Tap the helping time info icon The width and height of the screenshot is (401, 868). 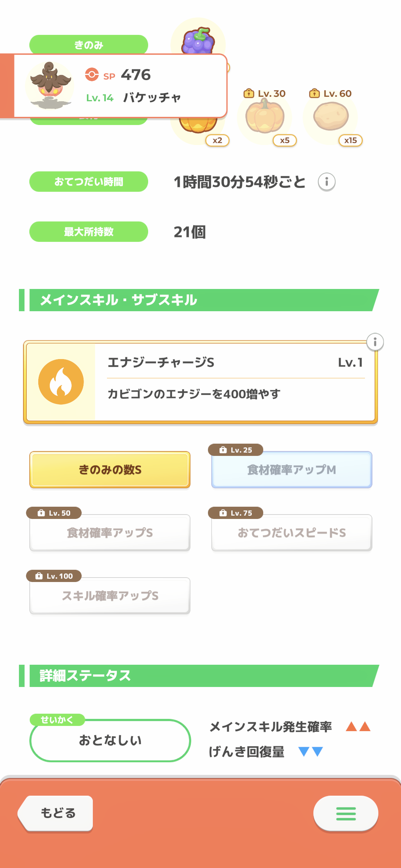click(x=327, y=182)
